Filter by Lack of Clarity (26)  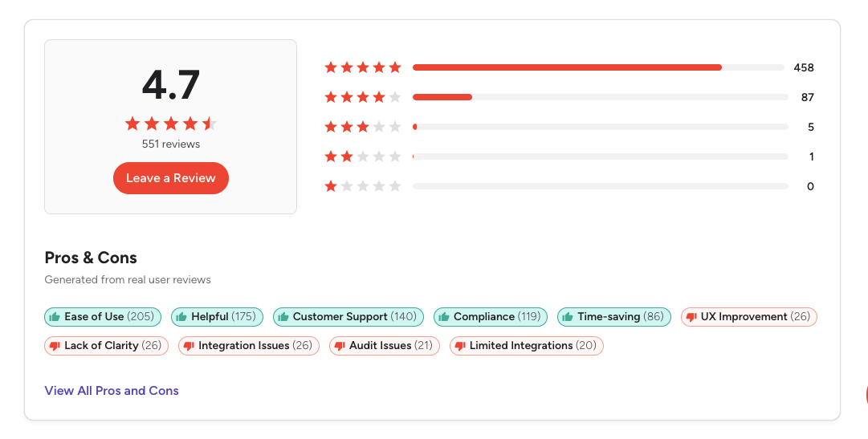point(106,345)
